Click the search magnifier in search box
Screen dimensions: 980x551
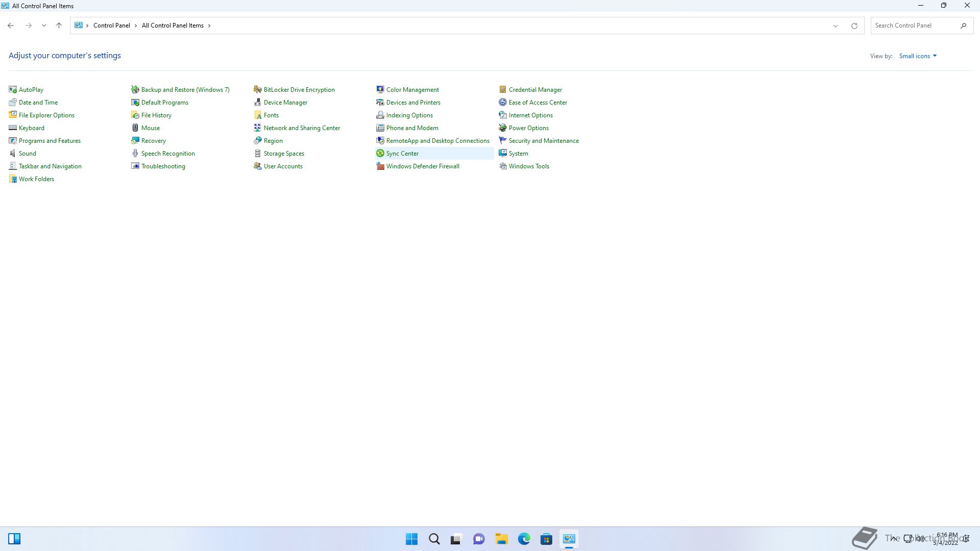click(963, 26)
